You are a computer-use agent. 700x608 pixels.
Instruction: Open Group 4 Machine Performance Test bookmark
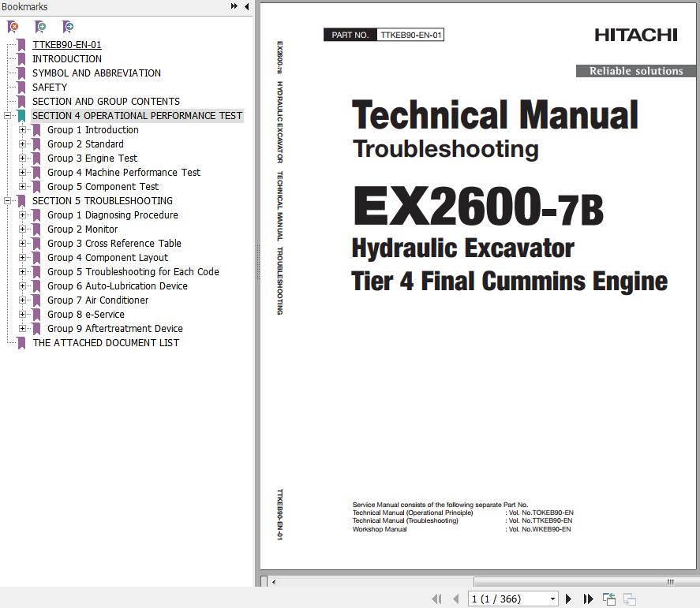tap(124, 172)
